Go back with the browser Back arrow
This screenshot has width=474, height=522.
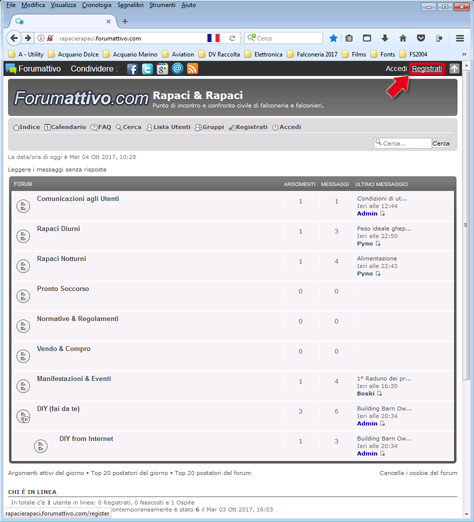(14, 38)
